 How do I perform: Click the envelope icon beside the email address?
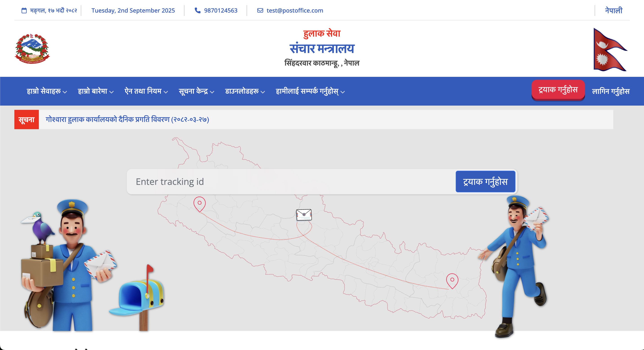coord(260,11)
